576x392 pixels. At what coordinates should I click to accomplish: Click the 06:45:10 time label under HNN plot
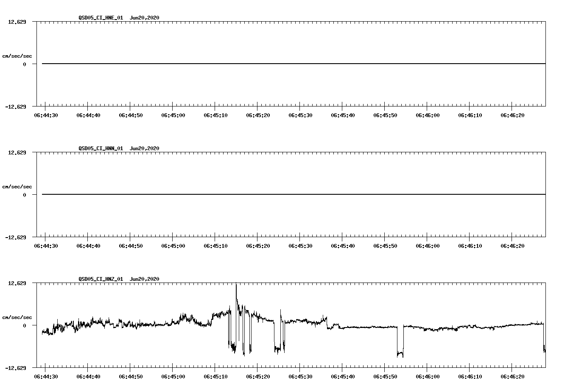coord(215,246)
